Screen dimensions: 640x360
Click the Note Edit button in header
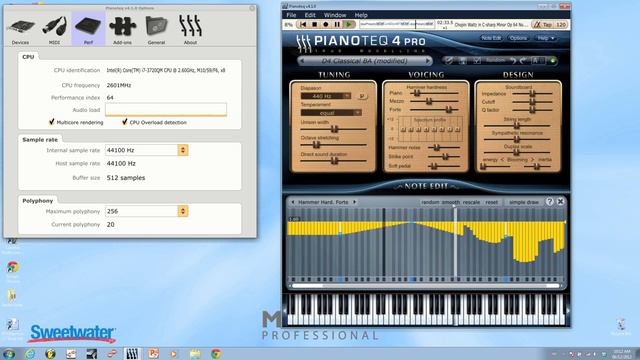click(x=491, y=38)
